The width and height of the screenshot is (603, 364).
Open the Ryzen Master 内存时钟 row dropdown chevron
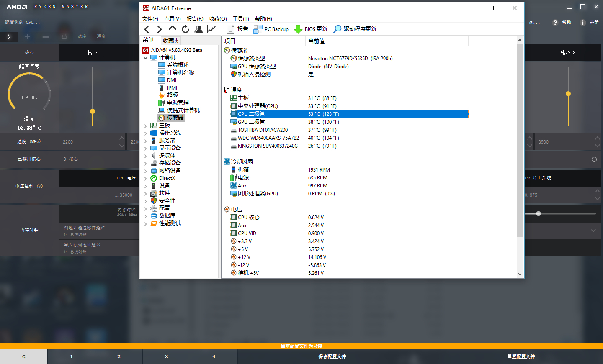[593, 231]
